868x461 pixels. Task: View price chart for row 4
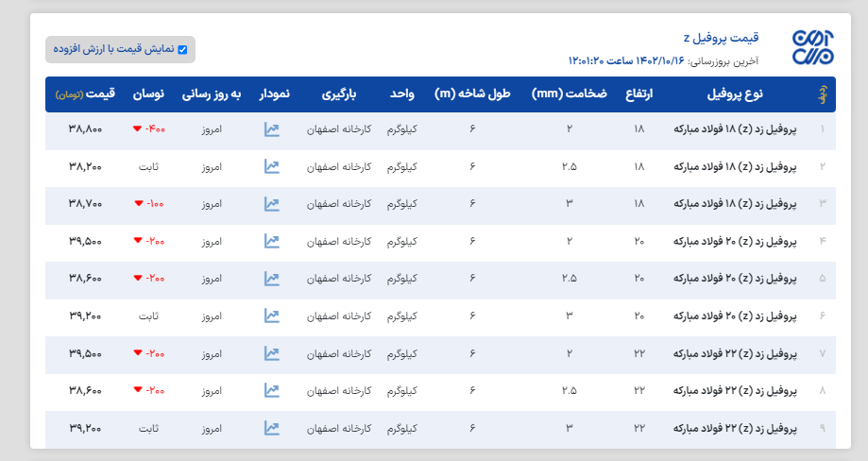(x=272, y=241)
